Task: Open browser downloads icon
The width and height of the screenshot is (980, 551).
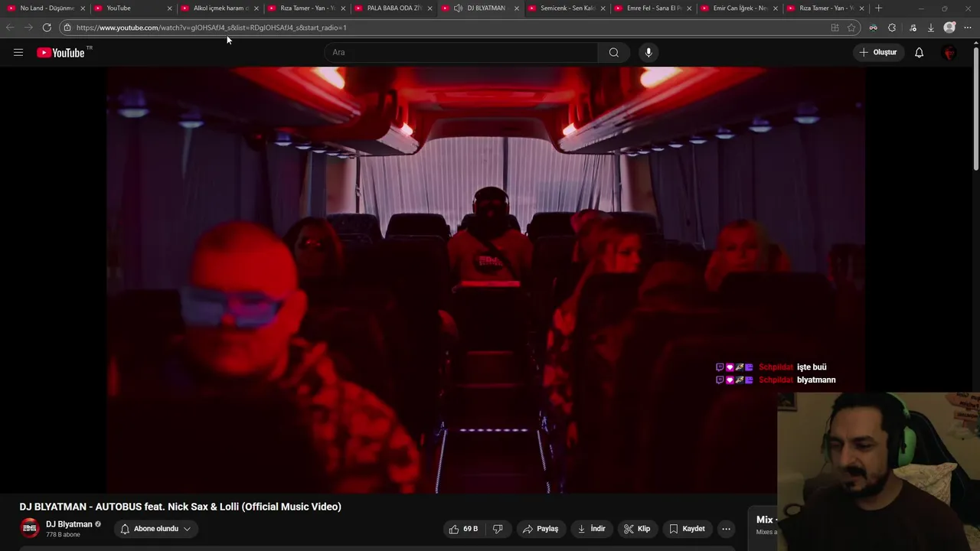Action: pyautogui.click(x=930, y=28)
